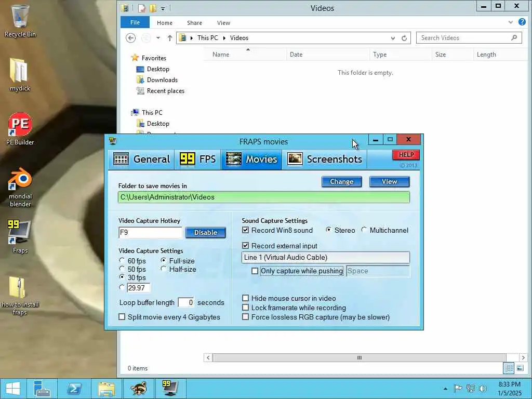The height and width of the screenshot is (399, 532).
Task: Select the custom 29.97 fps radio button
Action: point(122,287)
